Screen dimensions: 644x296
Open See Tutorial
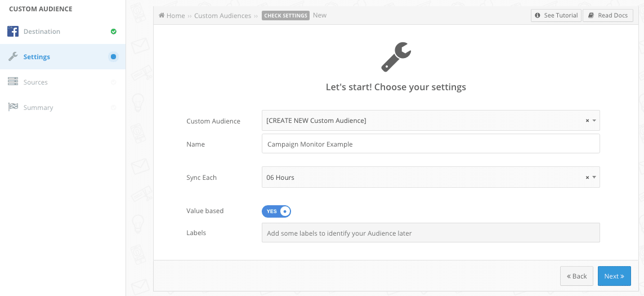click(556, 16)
